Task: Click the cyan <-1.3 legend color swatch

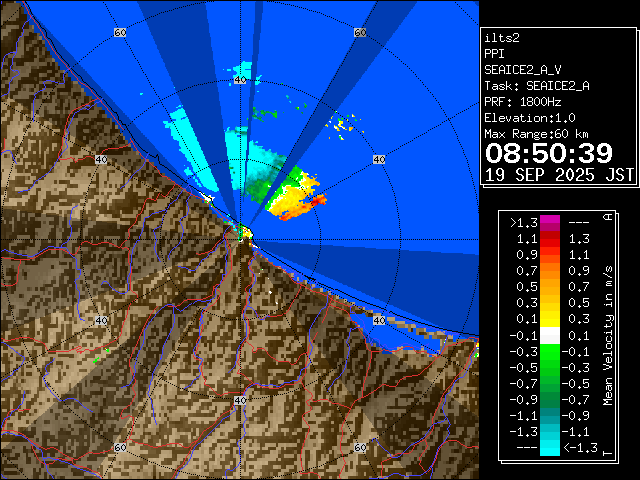Action: 549,448
